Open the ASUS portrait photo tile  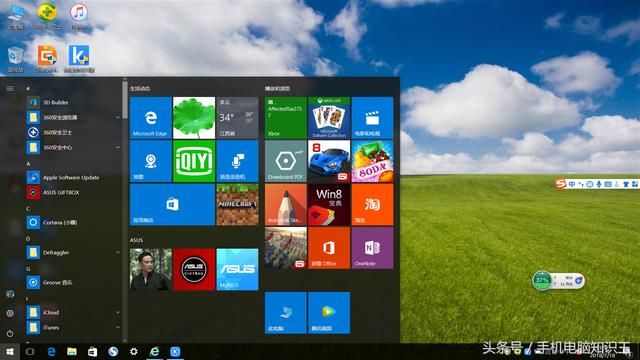(151, 269)
